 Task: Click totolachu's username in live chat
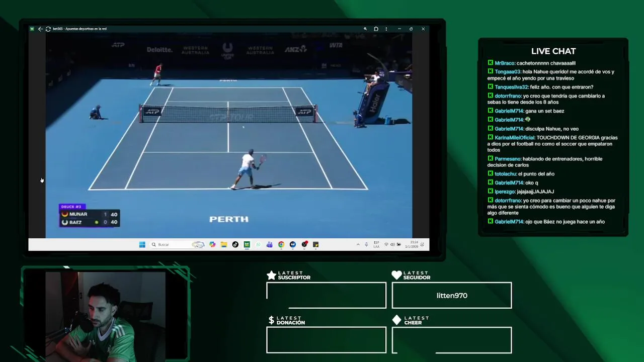506,174
